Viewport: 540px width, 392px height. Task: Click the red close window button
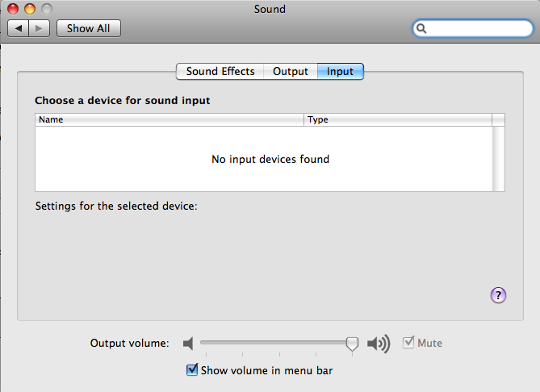(13, 9)
